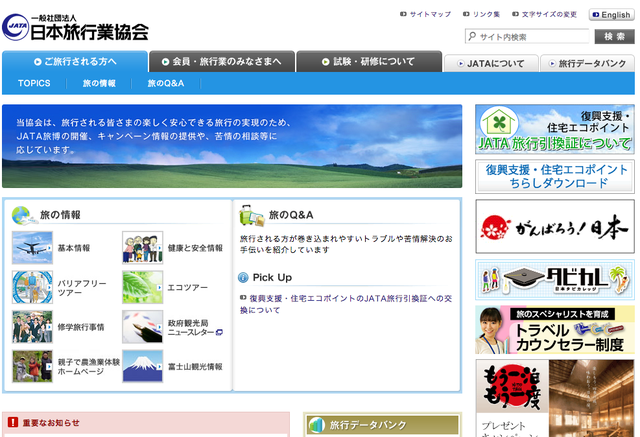640x437 pixels.
Task: Click the group photo for 修学旅行事情
Action: 32,327
